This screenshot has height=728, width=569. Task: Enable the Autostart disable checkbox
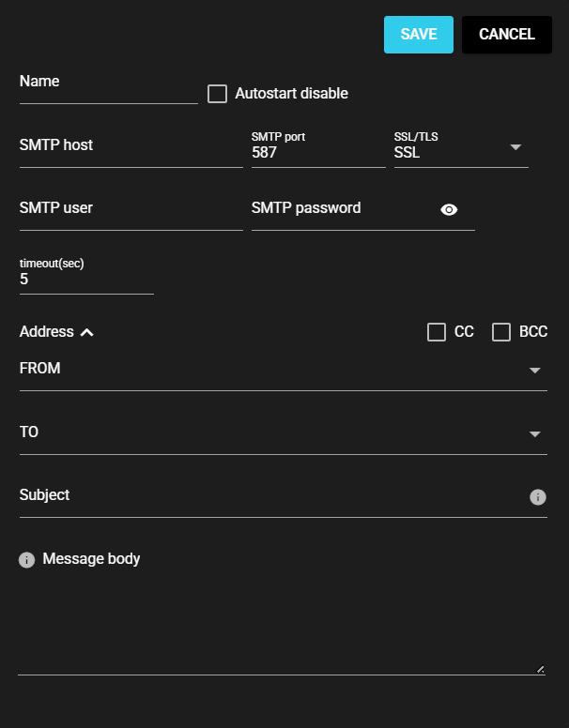coord(217,94)
